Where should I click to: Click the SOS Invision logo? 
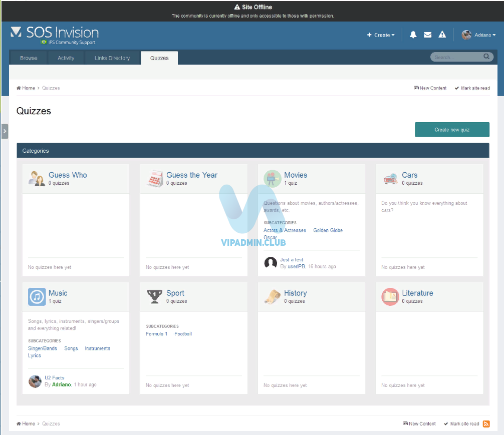[55, 35]
